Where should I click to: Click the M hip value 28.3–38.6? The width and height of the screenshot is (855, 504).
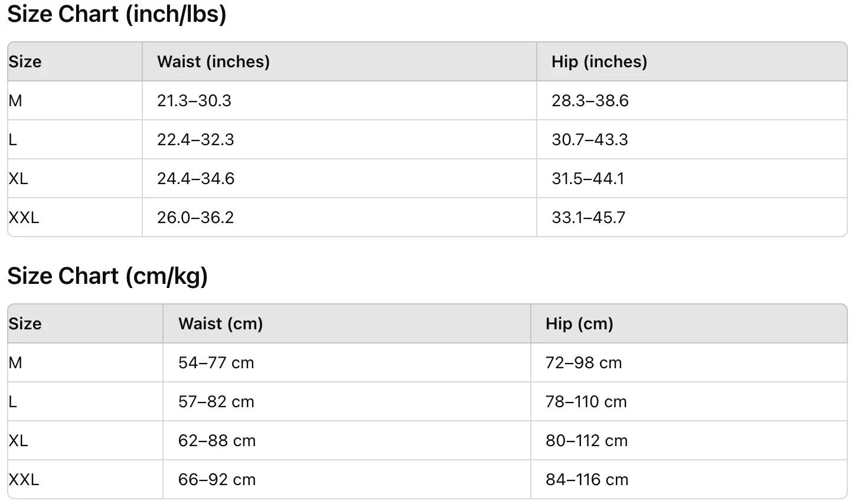point(590,100)
